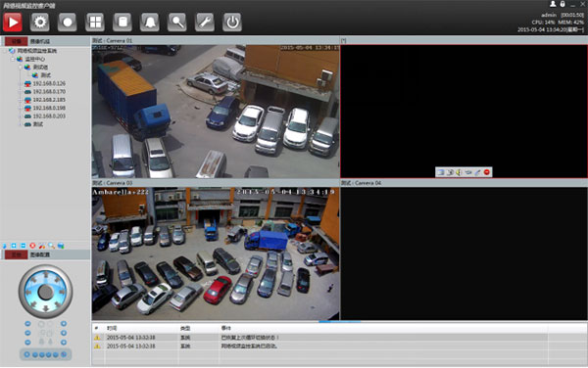Screen dimensions: 588x368
Task: Click the PTZ up arrow on the dial
Action: tap(46, 275)
